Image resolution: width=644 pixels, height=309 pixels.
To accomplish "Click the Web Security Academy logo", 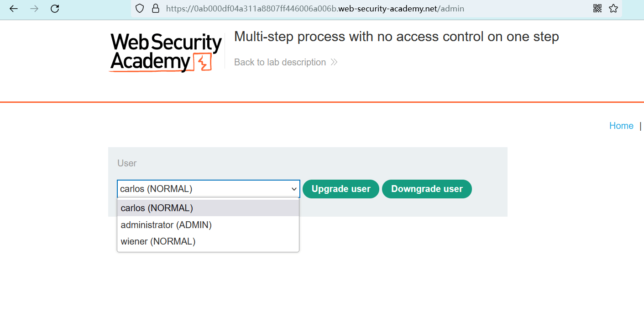I will click(166, 52).
